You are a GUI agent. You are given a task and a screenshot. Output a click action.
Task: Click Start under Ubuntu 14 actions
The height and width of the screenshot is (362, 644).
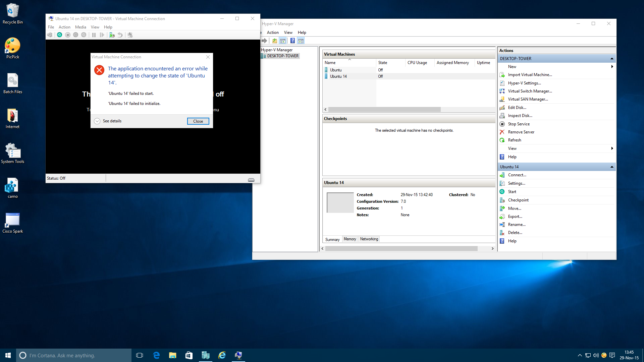(x=512, y=192)
